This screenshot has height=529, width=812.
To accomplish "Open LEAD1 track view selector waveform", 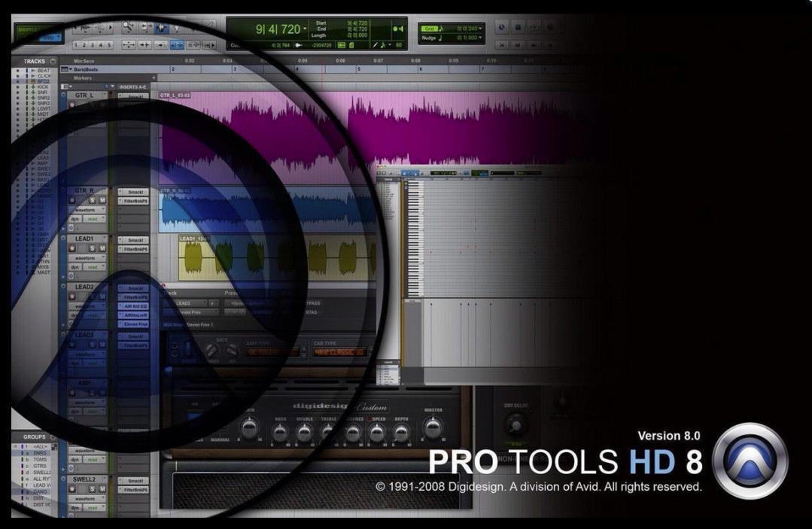I will click(x=87, y=258).
